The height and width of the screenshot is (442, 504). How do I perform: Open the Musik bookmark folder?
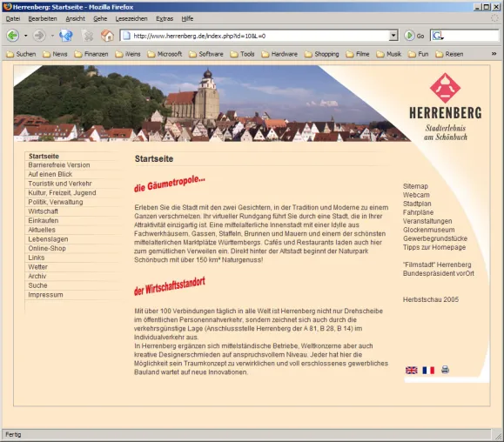[x=388, y=54]
